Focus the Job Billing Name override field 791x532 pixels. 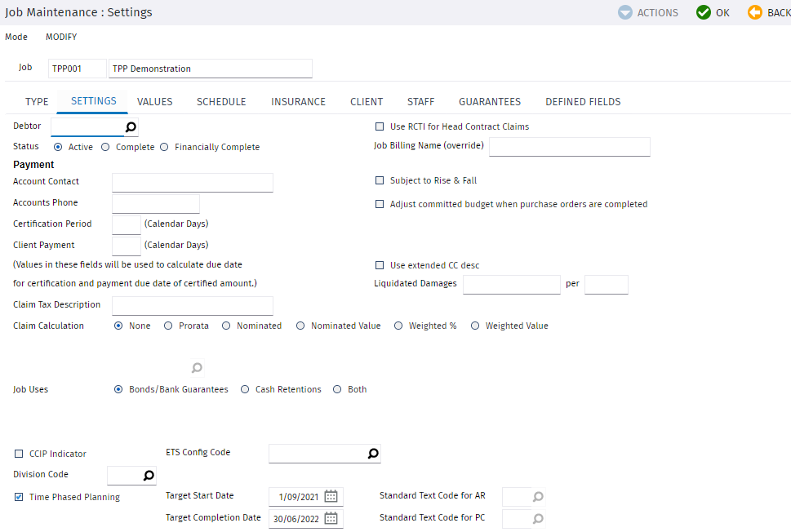(x=570, y=147)
